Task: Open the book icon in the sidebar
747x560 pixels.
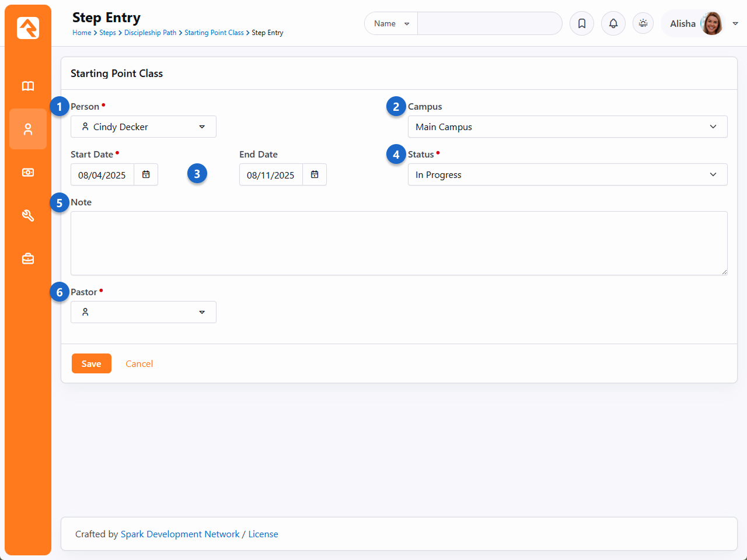Action: [x=27, y=86]
